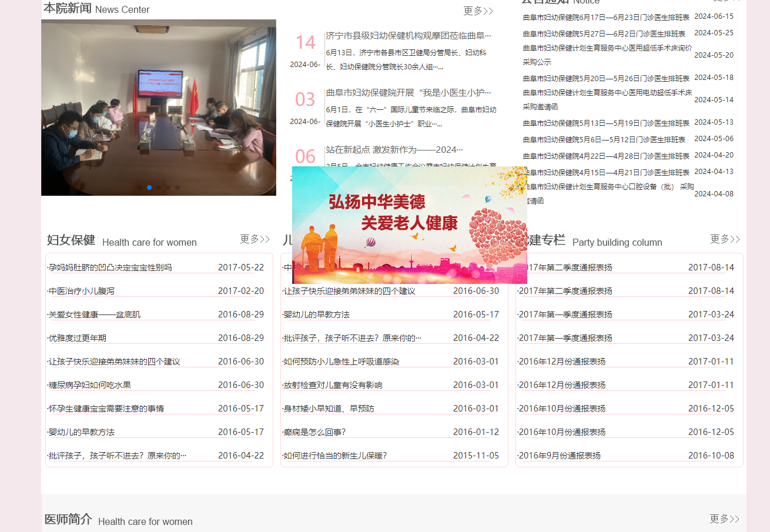Open notice 5月6日—5月12日门诊医生排班表
Image resolution: width=770 pixels, height=532 pixels.
click(x=604, y=139)
